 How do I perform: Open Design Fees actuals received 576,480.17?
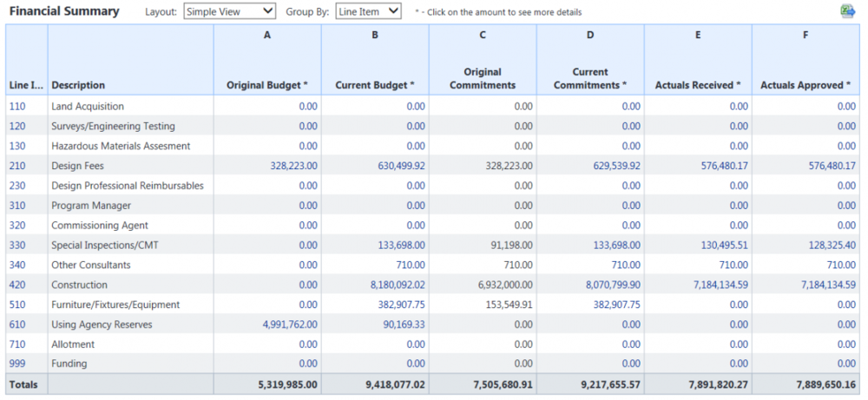pyautogui.click(x=724, y=166)
